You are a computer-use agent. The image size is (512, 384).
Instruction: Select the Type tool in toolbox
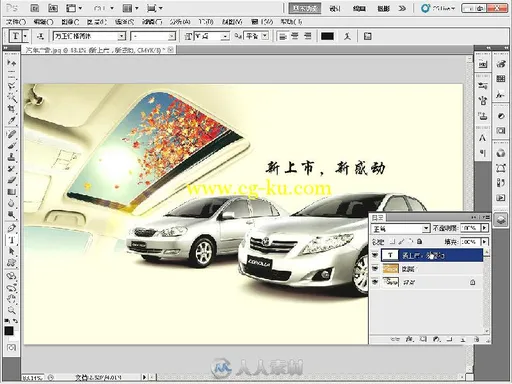click(x=12, y=240)
